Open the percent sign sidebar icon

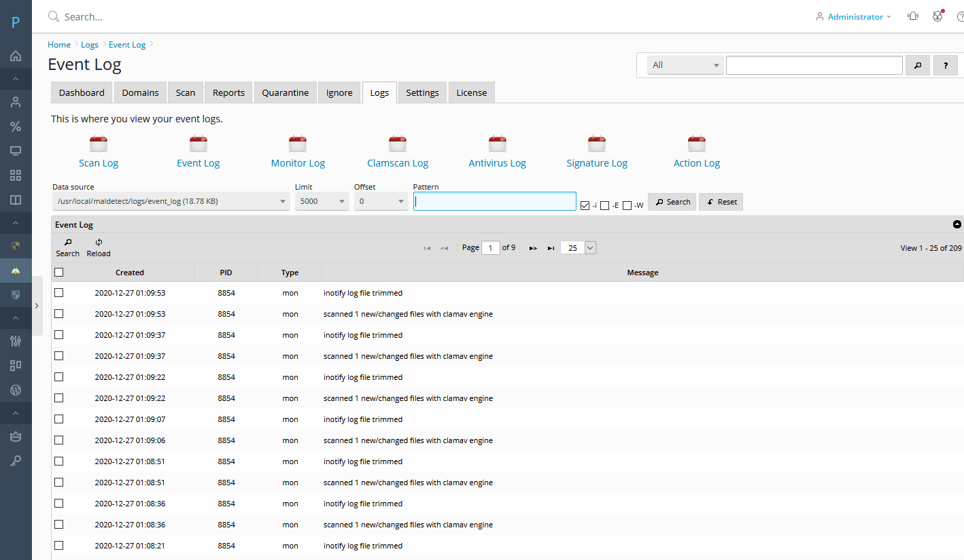point(16,126)
